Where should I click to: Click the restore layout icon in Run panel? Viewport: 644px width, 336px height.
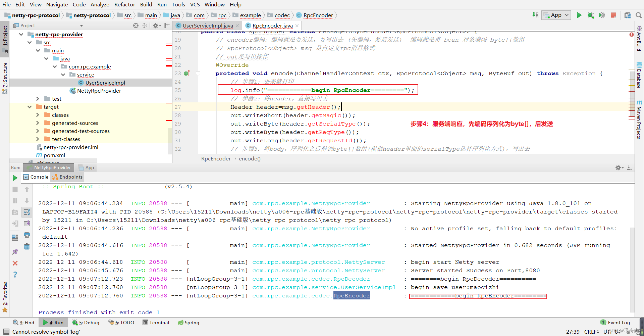click(15, 238)
